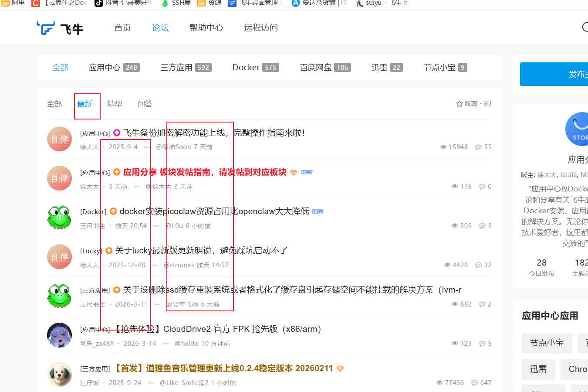Click the eye icon beside 305 views
588x392 pixels.
point(455,226)
